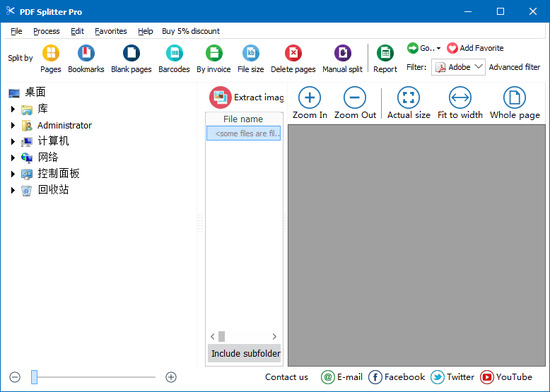This screenshot has height=392, width=550.
Task: Split PDF by Pages
Action: point(51,59)
